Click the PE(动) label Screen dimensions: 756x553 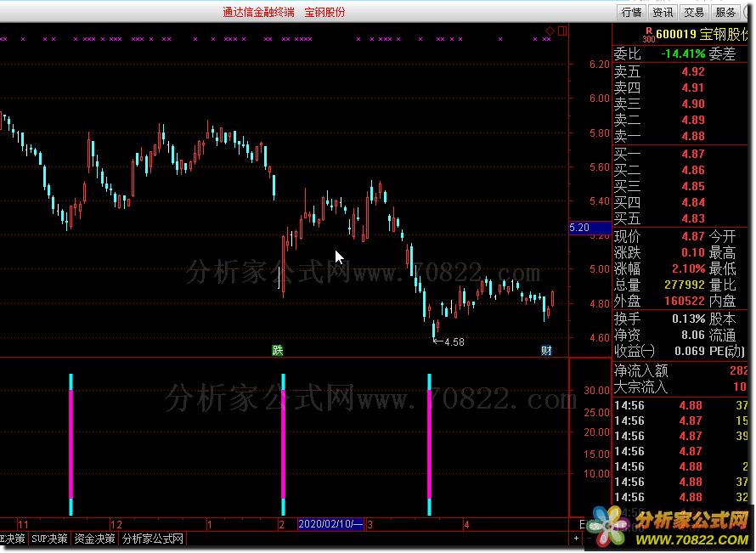tap(727, 351)
